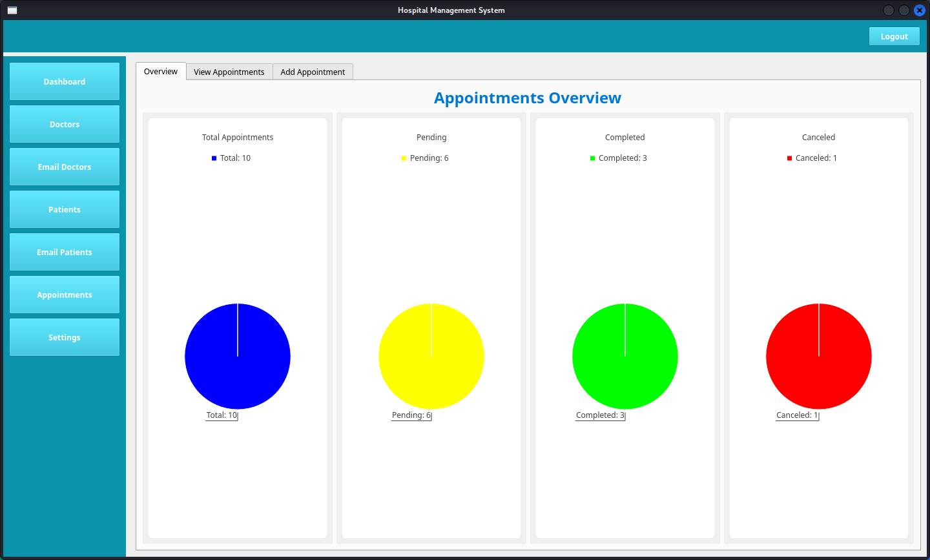Switch to the View Appointments tab
This screenshot has height=560, width=930.
(229, 72)
